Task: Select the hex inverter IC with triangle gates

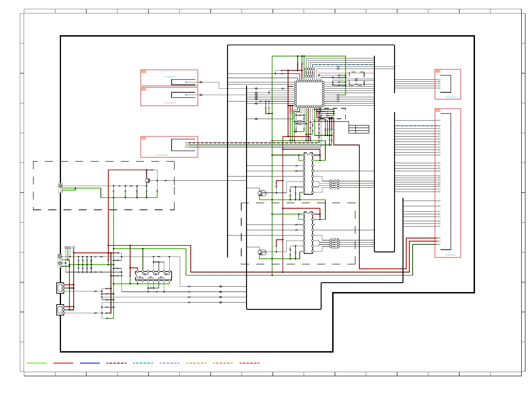Action: coord(153,276)
